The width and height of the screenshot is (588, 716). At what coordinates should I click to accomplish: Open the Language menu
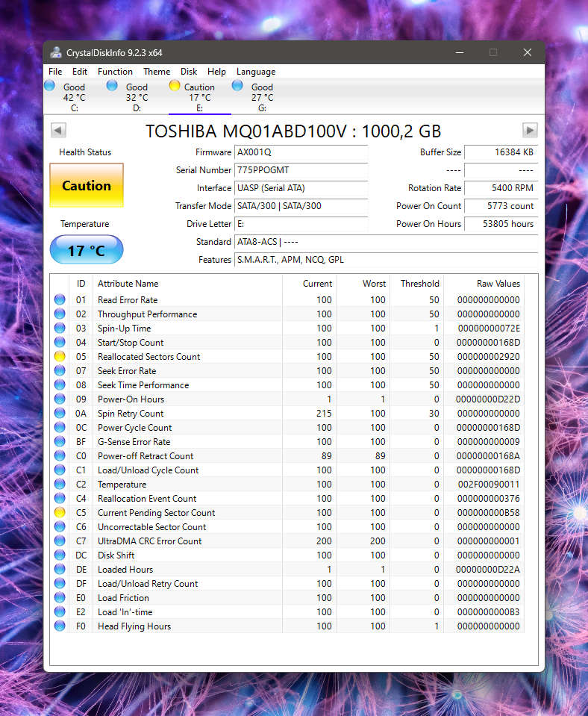(x=256, y=72)
